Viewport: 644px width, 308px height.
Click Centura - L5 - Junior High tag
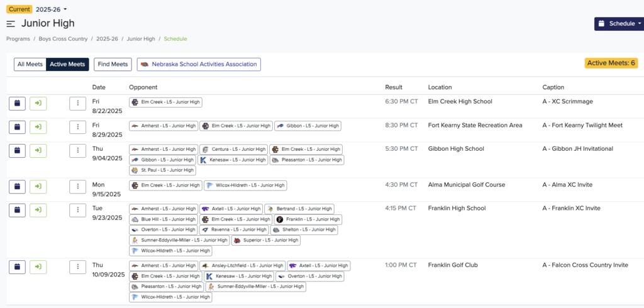click(233, 150)
